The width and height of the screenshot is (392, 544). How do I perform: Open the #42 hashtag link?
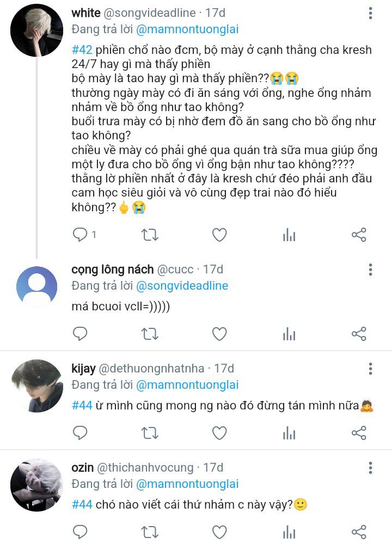click(x=82, y=51)
